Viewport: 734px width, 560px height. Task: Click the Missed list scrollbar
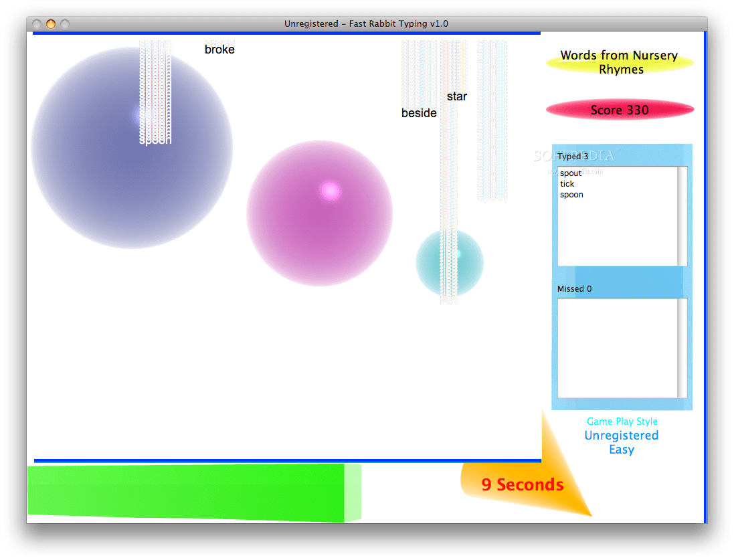tap(680, 348)
